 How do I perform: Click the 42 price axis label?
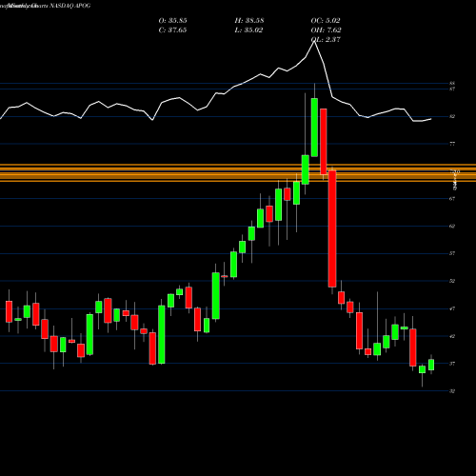coord(452,336)
